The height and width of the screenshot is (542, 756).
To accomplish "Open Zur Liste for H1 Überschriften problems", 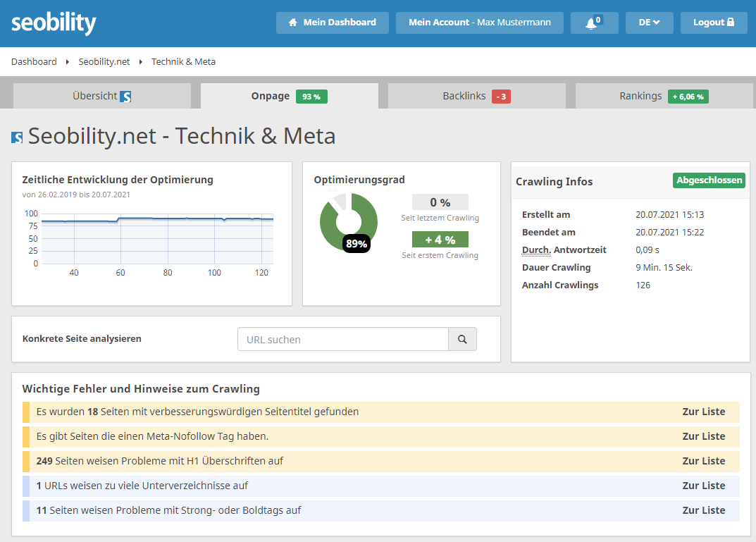I will pos(703,461).
